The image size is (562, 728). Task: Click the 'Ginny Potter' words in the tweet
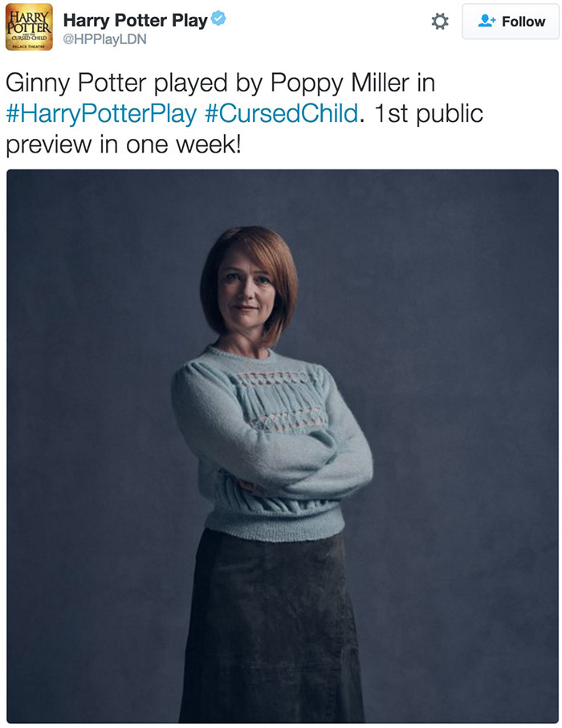click(76, 83)
